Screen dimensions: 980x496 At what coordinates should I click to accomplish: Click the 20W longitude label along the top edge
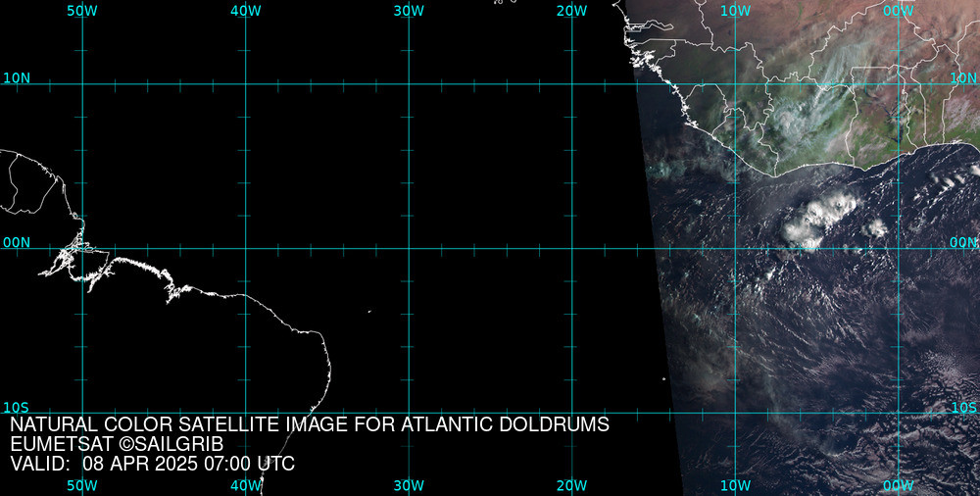point(572,11)
